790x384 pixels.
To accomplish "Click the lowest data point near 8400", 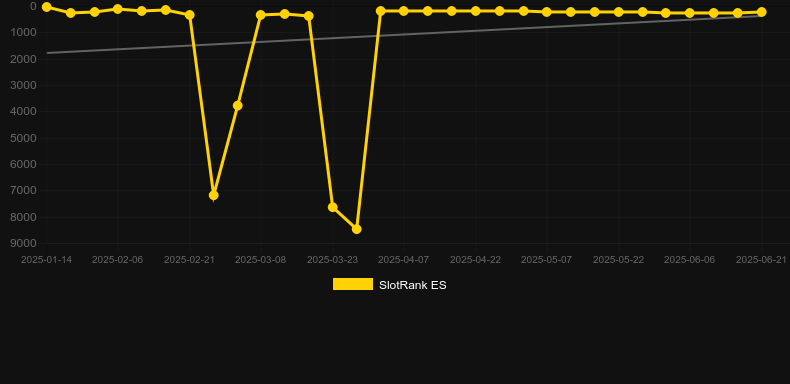I will pyautogui.click(x=356, y=229).
